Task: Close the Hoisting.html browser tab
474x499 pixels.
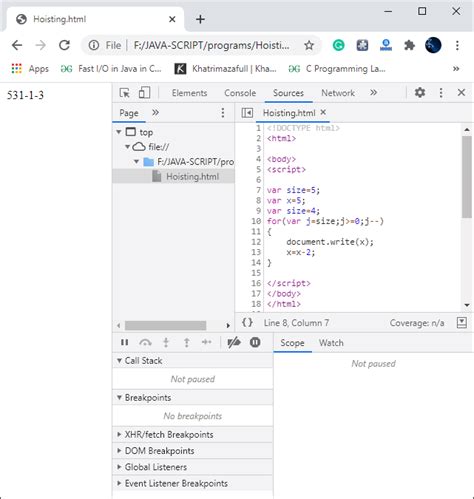Action: tap(172, 19)
